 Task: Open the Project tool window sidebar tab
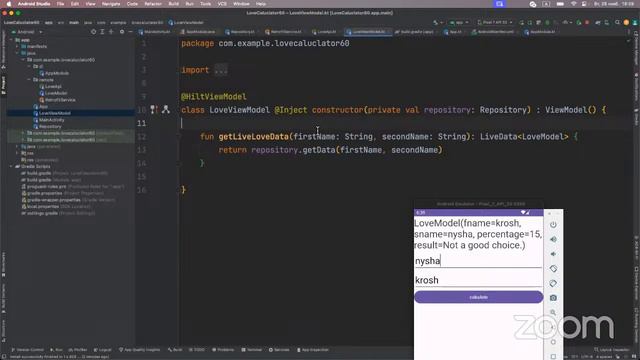[x=3, y=85]
